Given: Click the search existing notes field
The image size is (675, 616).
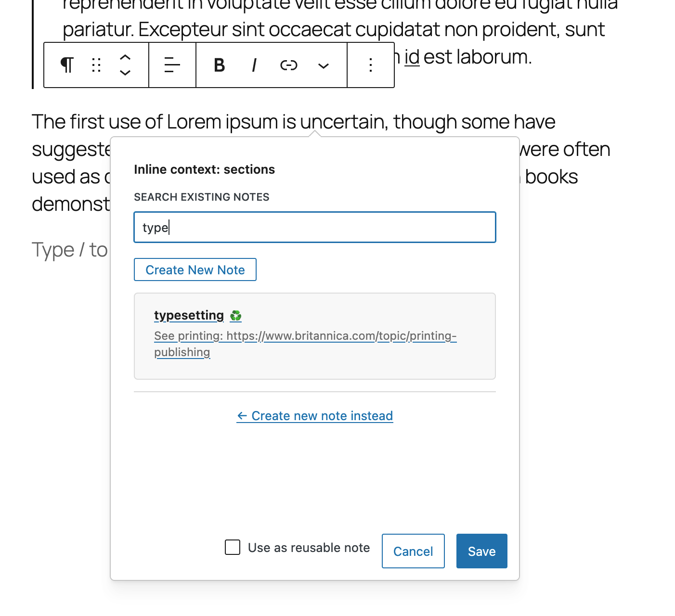Looking at the screenshot, I should click(314, 227).
